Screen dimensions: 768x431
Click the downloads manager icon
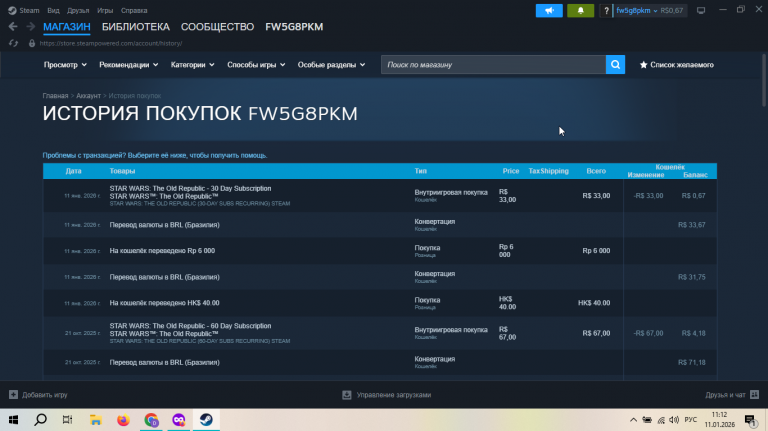pyautogui.click(x=347, y=395)
